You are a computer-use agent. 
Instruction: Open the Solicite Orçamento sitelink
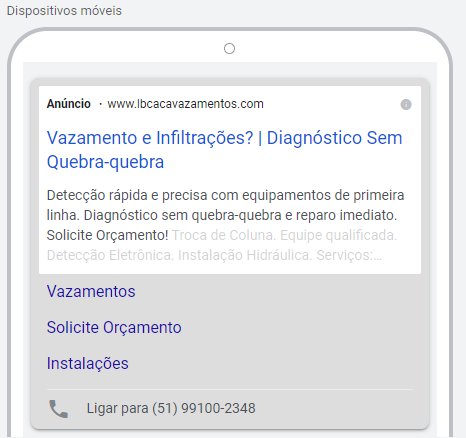coord(114,327)
